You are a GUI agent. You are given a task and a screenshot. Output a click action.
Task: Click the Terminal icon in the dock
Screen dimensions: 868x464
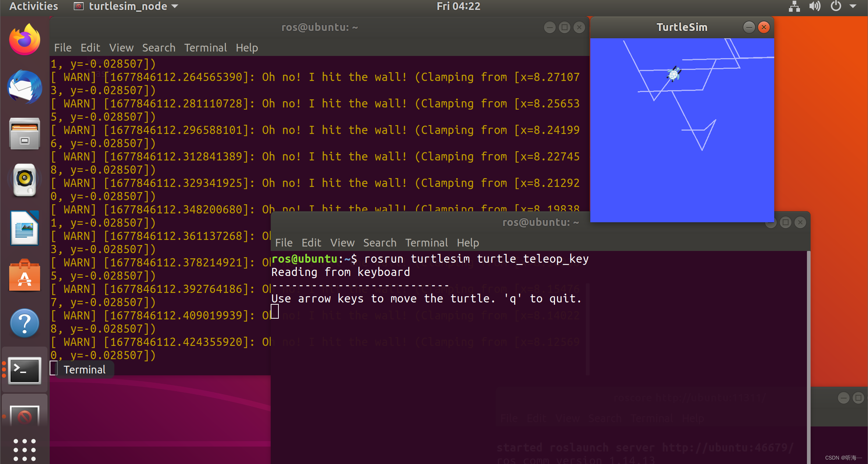tap(25, 370)
